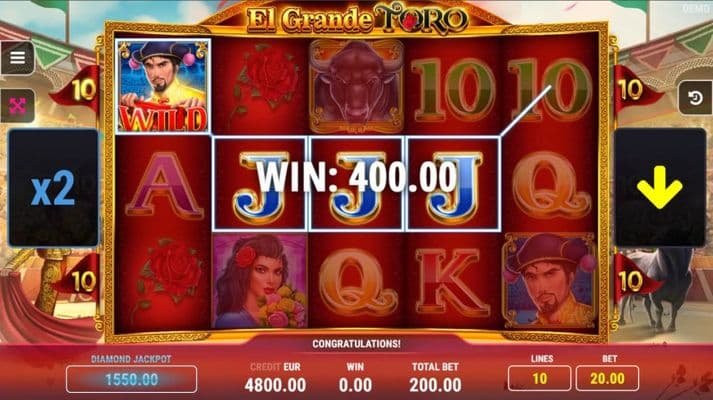The height and width of the screenshot is (400, 713).
Task: Open the hamburger menu
Action: pyautogui.click(x=17, y=58)
